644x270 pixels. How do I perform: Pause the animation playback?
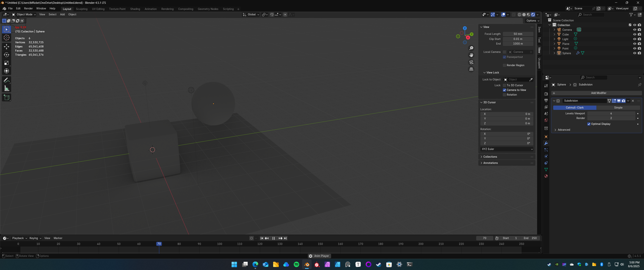click(x=274, y=238)
